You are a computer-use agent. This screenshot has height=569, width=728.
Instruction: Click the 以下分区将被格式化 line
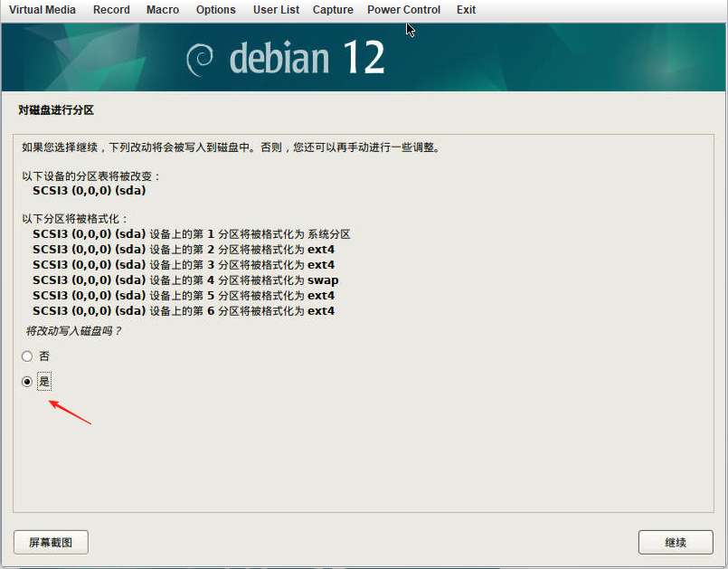(x=75, y=219)
